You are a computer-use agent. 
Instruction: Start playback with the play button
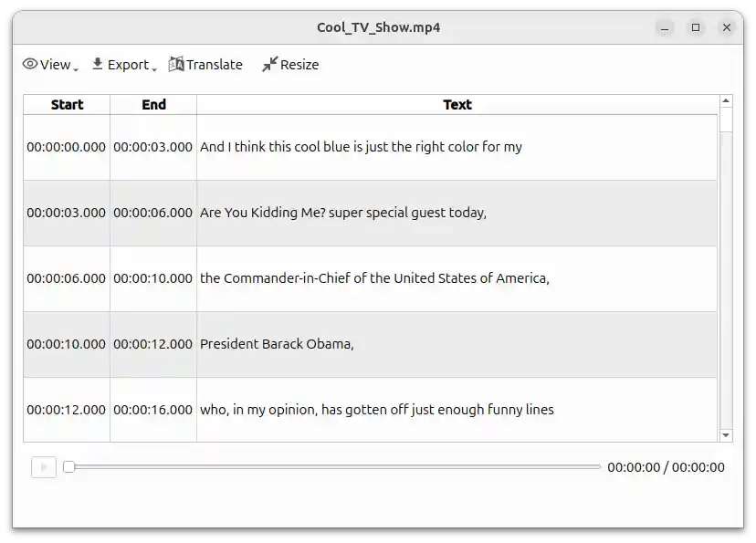click(x=43, y=466)
